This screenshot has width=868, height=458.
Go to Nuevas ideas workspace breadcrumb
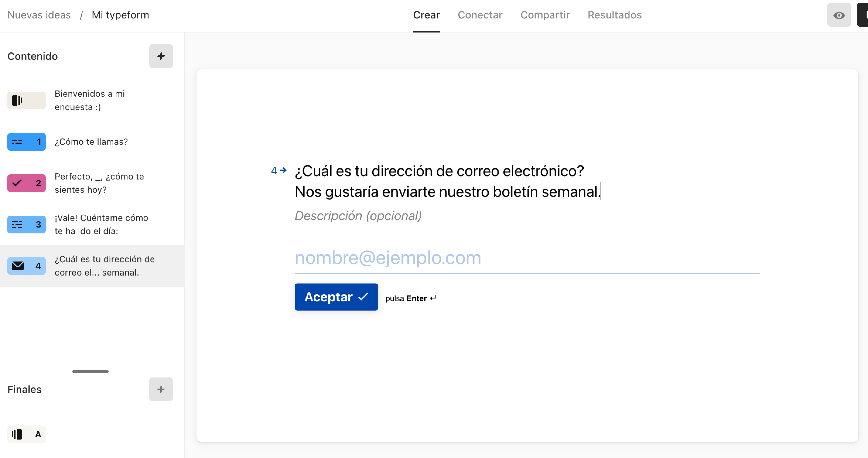point(39,15)
